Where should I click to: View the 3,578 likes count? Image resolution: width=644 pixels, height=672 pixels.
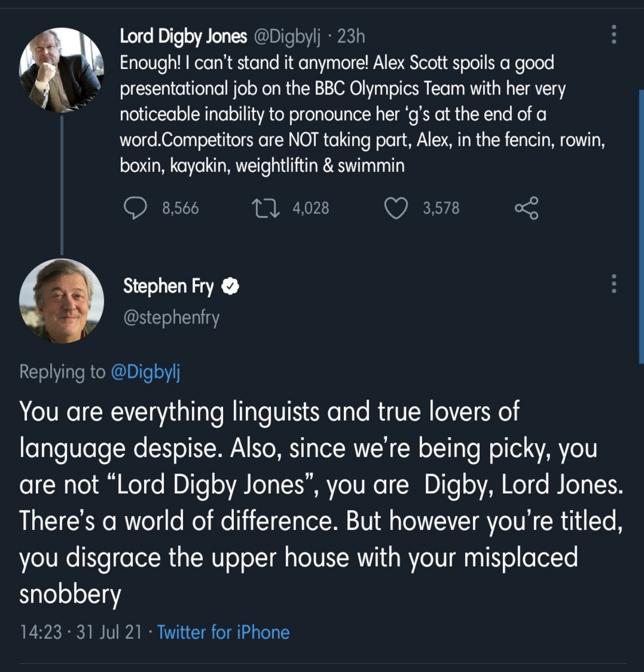[441, 208]
